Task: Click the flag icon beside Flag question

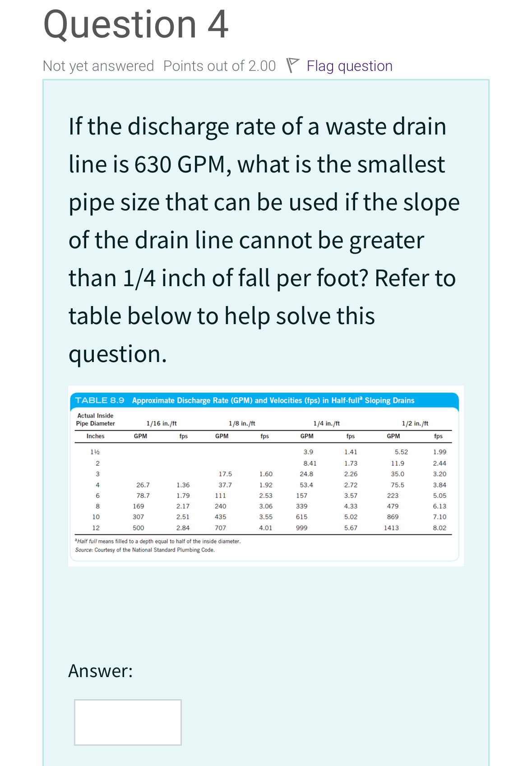Action: pyautogui.click(x=293, y=65)
